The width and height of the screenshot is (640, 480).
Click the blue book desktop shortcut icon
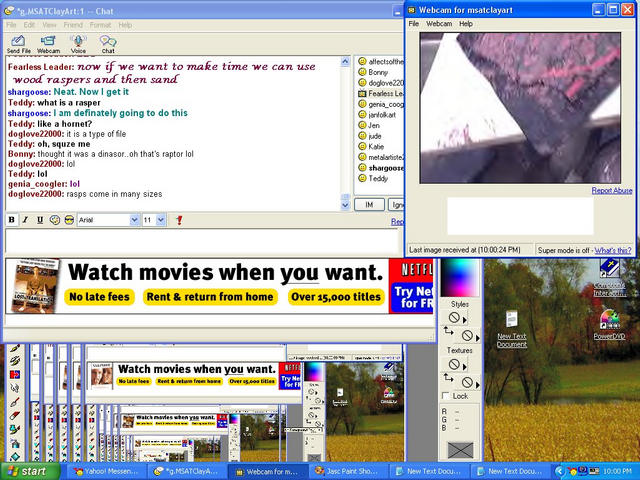[609, 269]
